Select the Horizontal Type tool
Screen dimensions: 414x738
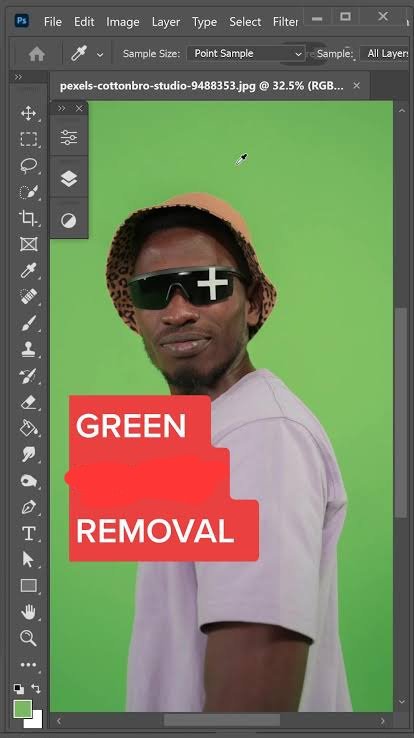(x=28, y=533)
